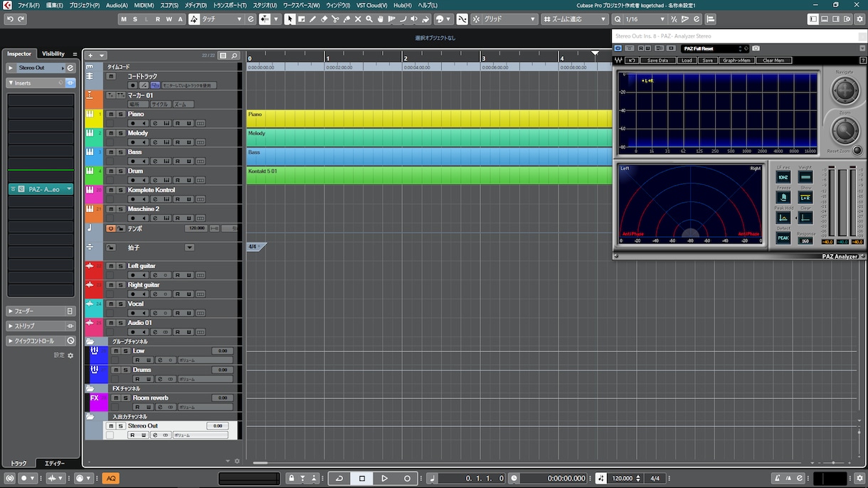Image resolution: width=868 pixels, height=488 pixels.
Task: Click Clear Mem in PAZ Analyzer
Action: pyautogui.click(x=773, y=60)
